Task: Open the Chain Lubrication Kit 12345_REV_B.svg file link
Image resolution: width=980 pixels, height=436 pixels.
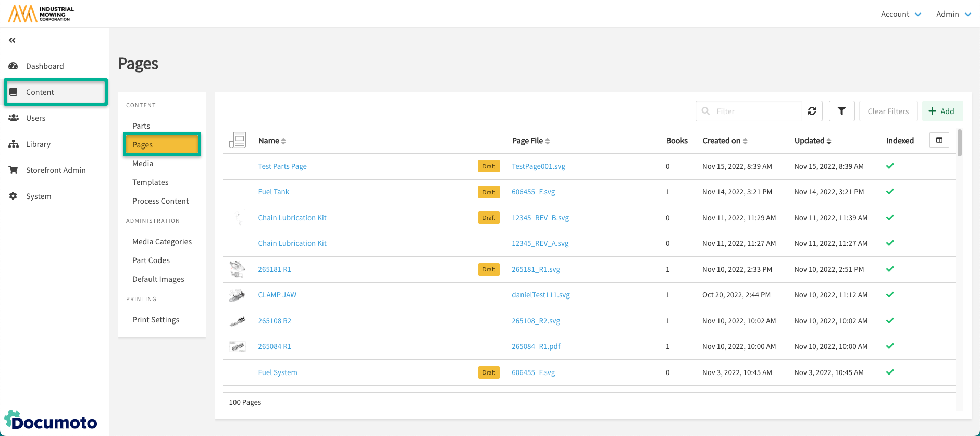Action: pyautogui.click(x=540, y=218)
